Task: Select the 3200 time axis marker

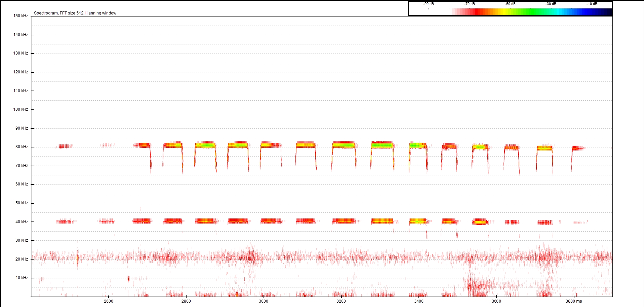Action: [341, 301]
